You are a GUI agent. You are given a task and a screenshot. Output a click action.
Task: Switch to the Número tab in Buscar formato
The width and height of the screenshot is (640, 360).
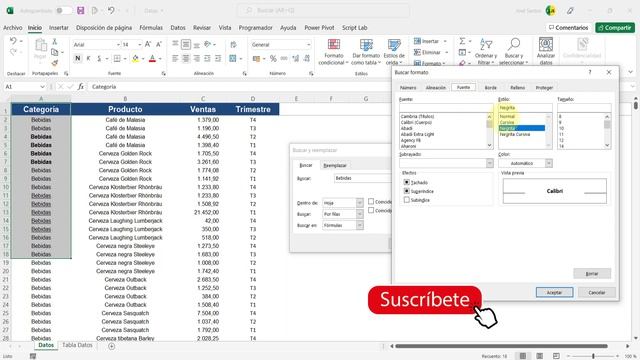point(408,88)
